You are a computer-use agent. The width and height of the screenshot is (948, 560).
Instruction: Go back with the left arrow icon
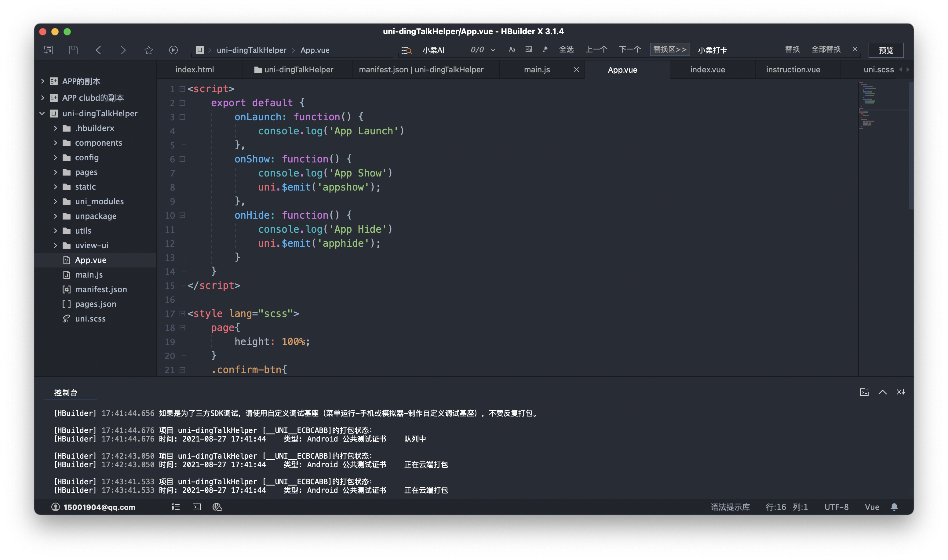coord(99,50)
